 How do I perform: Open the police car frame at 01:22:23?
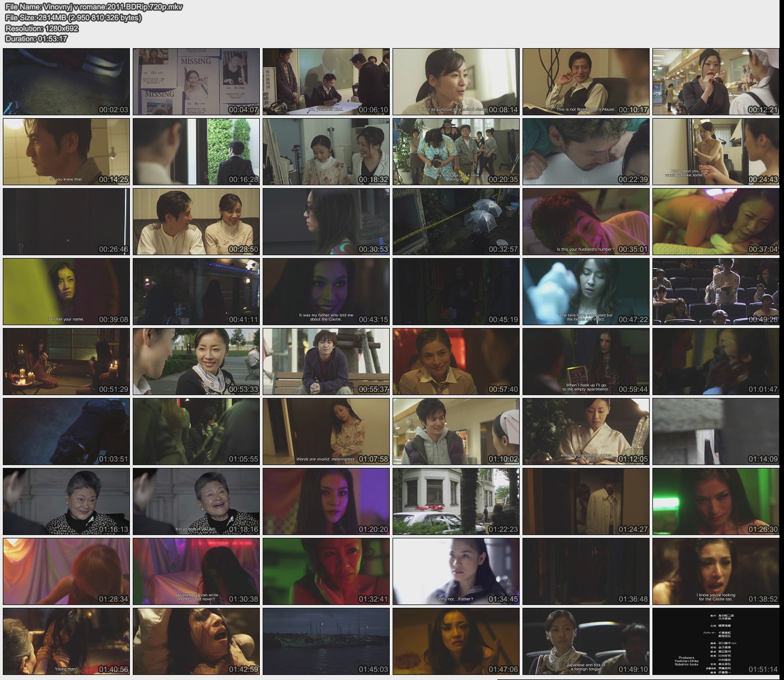pos(456,501)
